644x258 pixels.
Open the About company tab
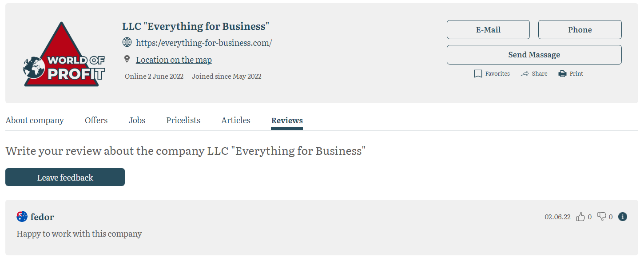click(x=35, y=120)
